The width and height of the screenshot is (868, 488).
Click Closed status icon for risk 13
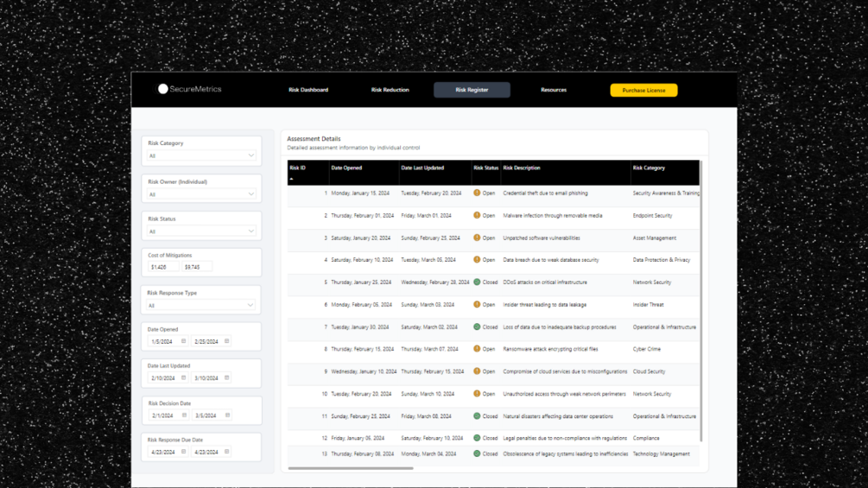click(x=477, y=453)
